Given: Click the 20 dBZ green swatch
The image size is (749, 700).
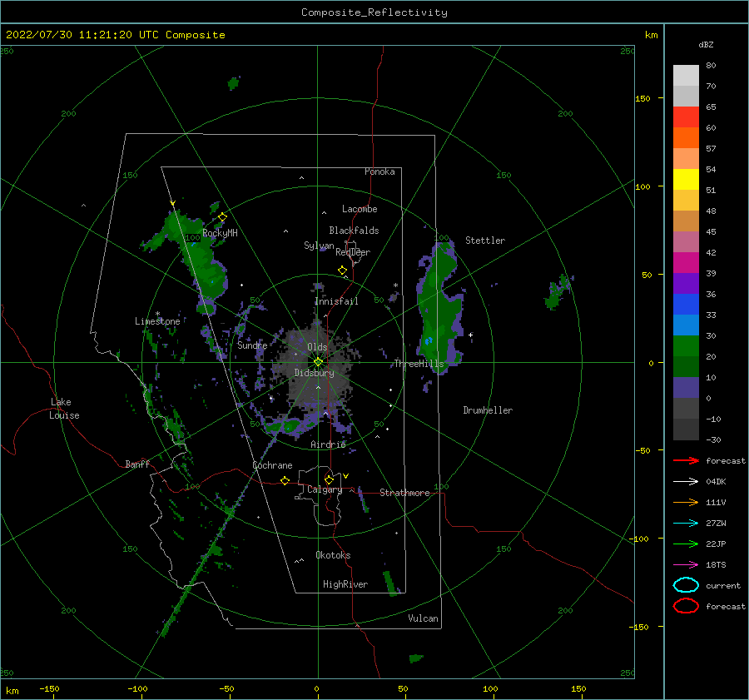Looking at the screenshot, I should [686, 345].
